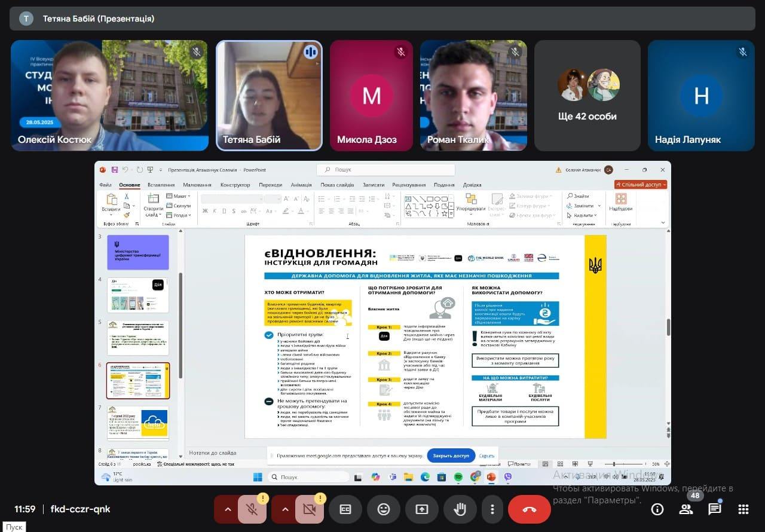Open 'Ще 42 особи' participants tile

(x=587, y=96)
